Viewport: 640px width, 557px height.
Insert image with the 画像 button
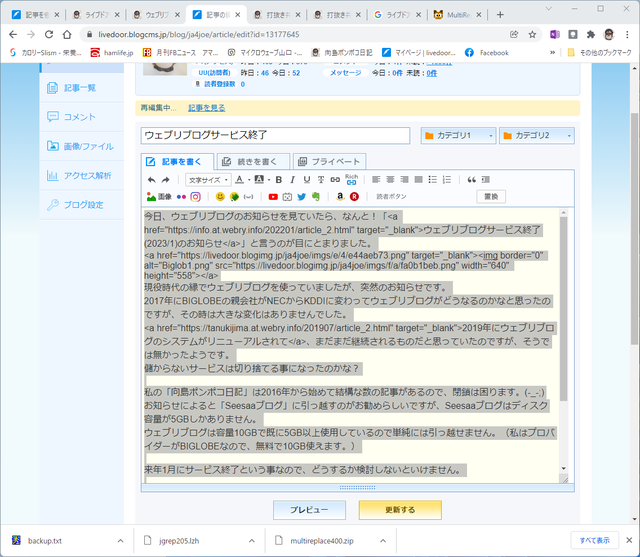(x=159, y=197)
